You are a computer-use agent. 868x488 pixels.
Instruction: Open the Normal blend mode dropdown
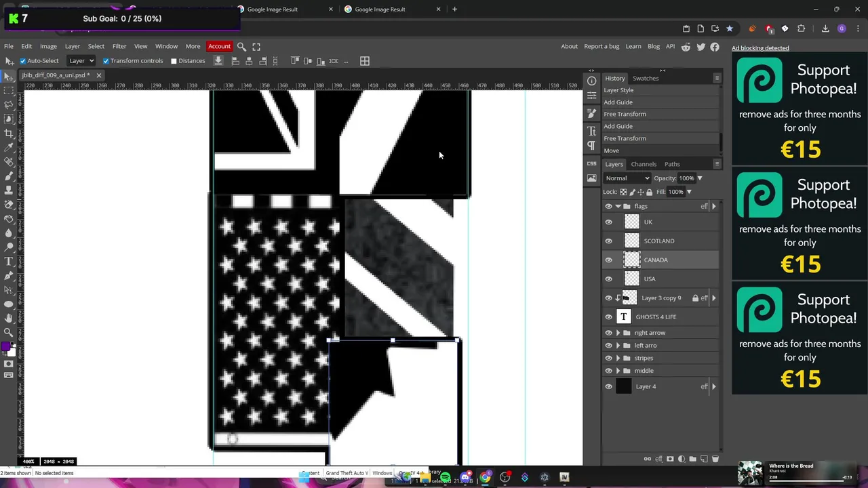click(x=627, y=178)
